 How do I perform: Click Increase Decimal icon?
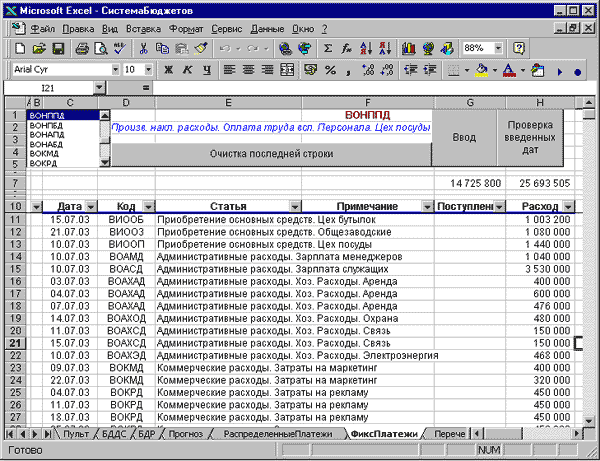click(x=368, y=70)
